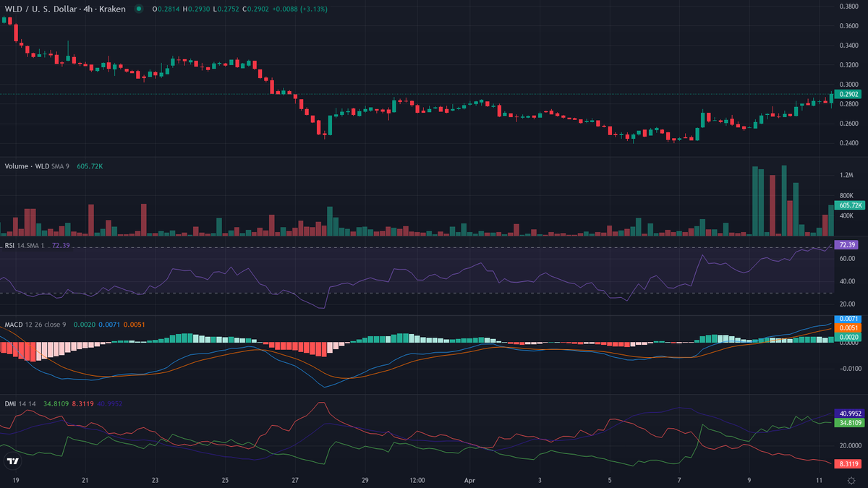Click the 72.39 RSI axis label
The width and height of the screenshot is (868, 488).
pyautogui.click(x=846, y=246)
